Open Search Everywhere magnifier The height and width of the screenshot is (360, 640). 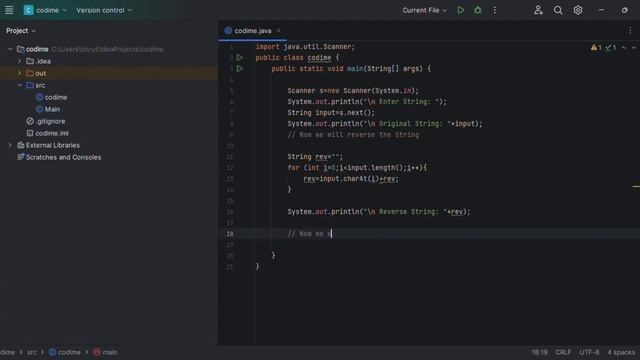[558, 10]
